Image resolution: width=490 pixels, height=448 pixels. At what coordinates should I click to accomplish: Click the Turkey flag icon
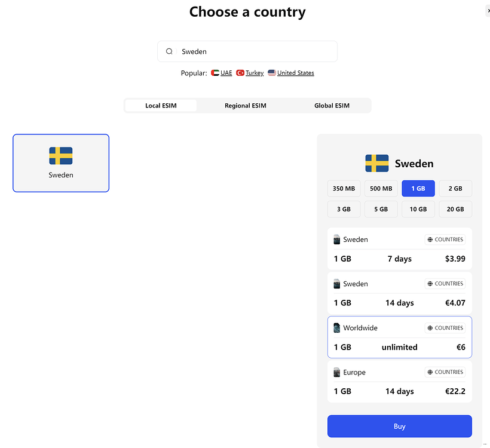[x=240, y=73]
